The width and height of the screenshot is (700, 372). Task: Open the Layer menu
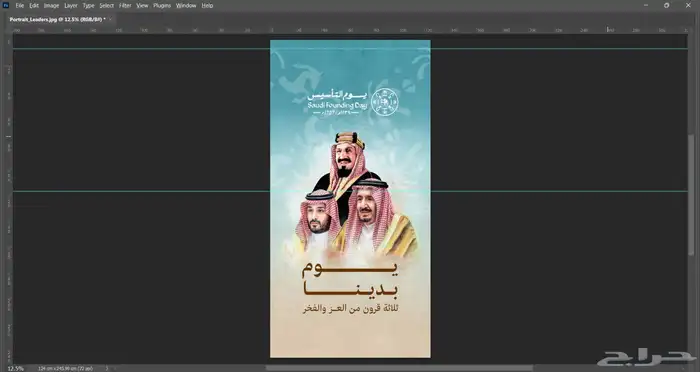[71, 5]
